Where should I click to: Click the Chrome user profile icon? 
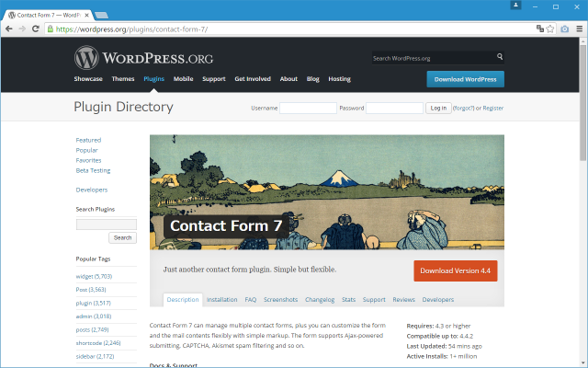[515, 6]
